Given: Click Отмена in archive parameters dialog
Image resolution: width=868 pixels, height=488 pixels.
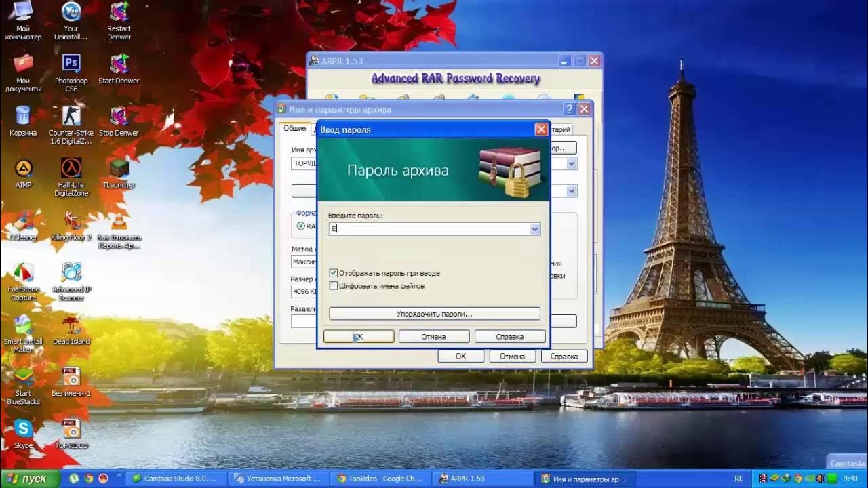Looking at the screenshot, I should (513, 356).
